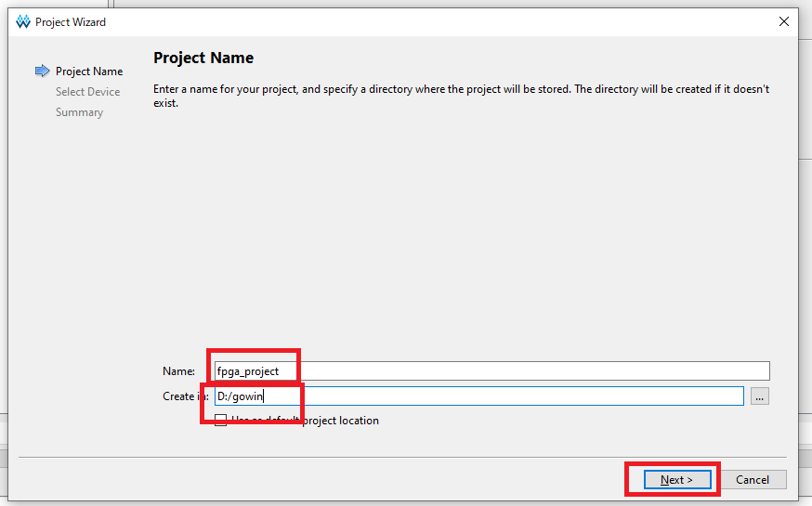Click the blue arrow beside Project Name step
This screenshot has height=506, width=812.
(x=42, y=71)
